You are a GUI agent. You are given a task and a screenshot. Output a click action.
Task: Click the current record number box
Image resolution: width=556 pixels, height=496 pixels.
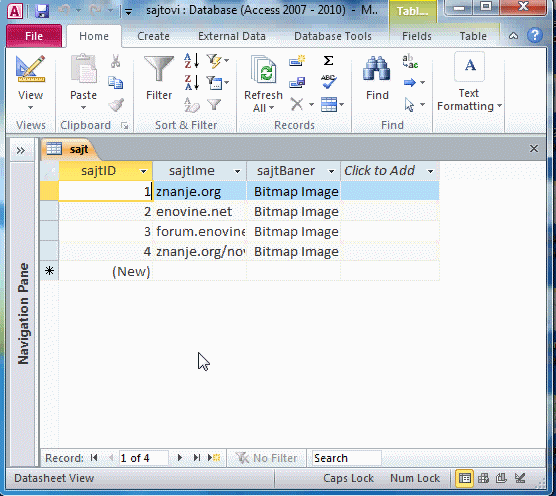[x=143, y=458]
